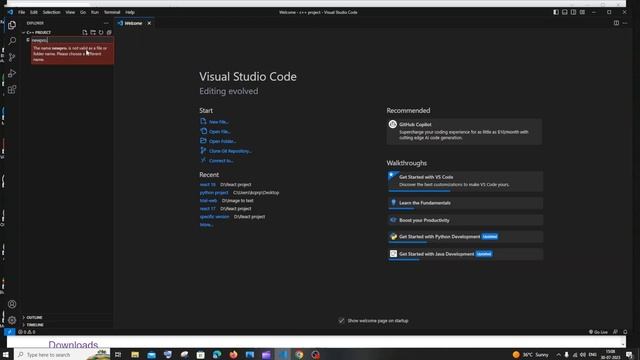Click the Clone Git Repository link
The width and height of the screenshot is (640, 360).
pos(230,151)
